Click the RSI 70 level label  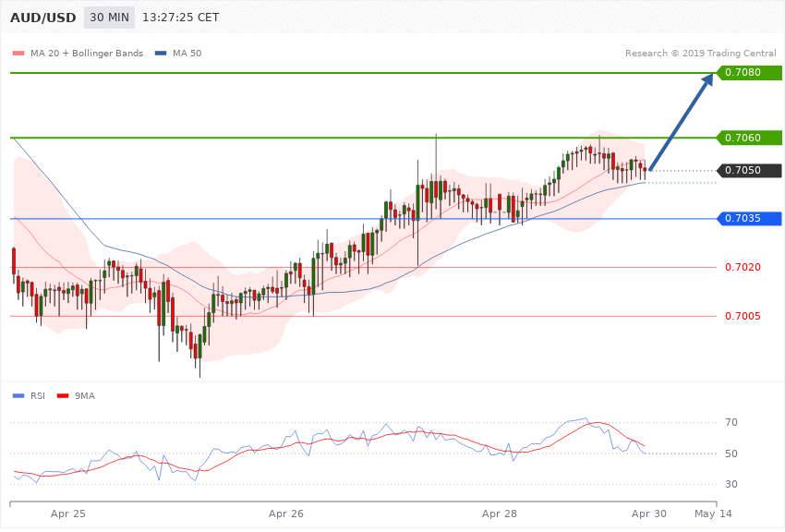pyautogui.click(x=731, y=422)
